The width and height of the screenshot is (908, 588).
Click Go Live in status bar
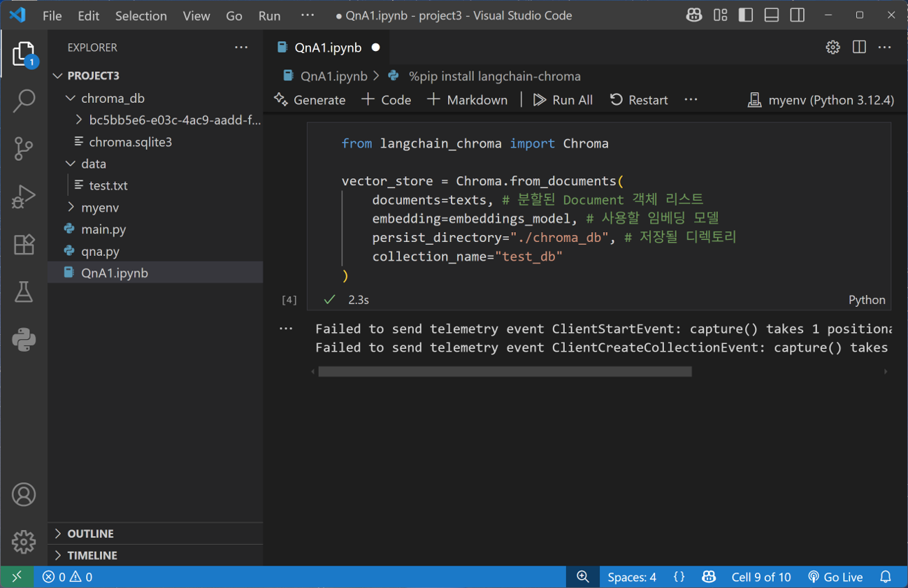point(835,577)
